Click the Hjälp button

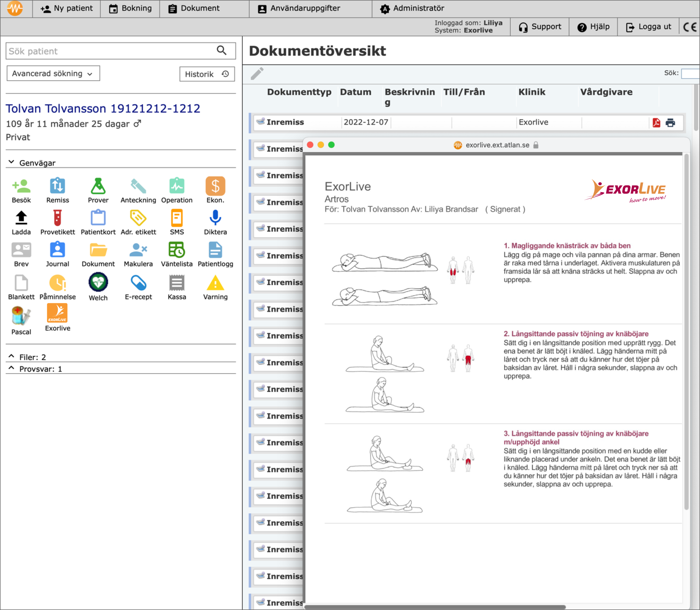coord(593,27)
